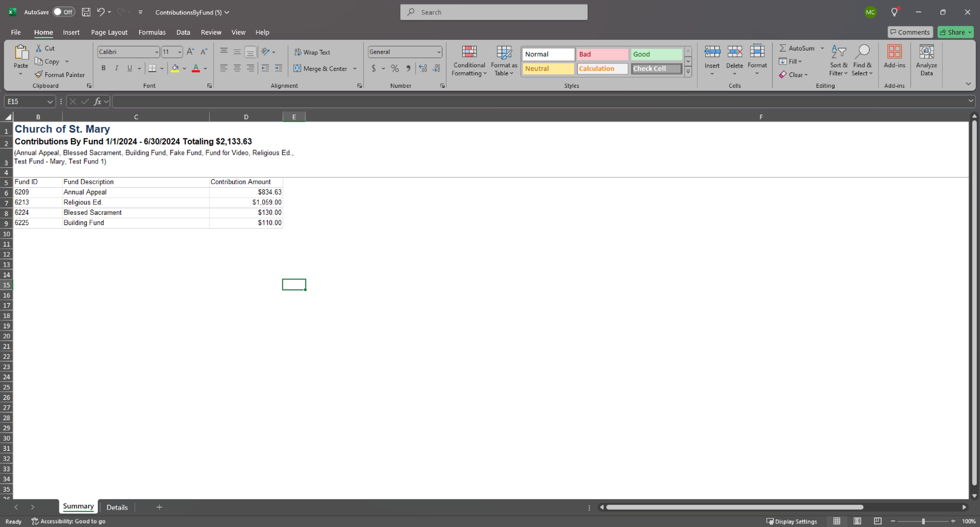Viewport: 980px width, 527px height.
Task: Click the Center horizontal alignment icon
Action: point(237,68)
